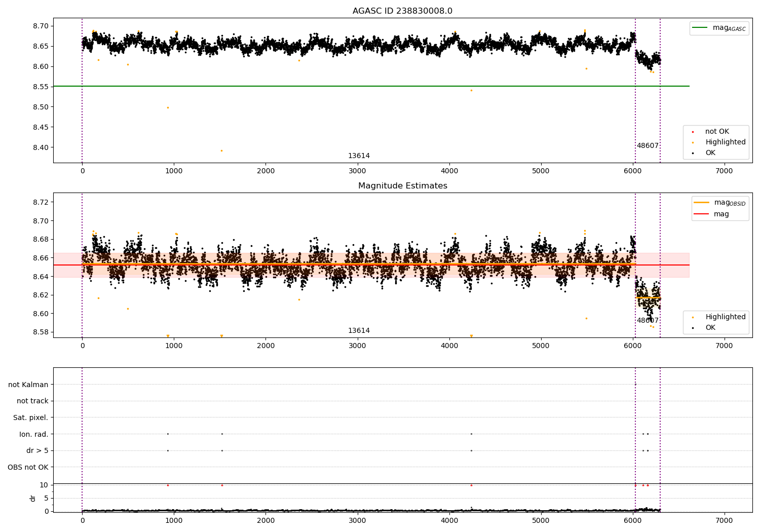Viewport: 760px width, 532px height.
Task: Click OK marker in Magnitude Estimates legend
Action: pos(693,328)
